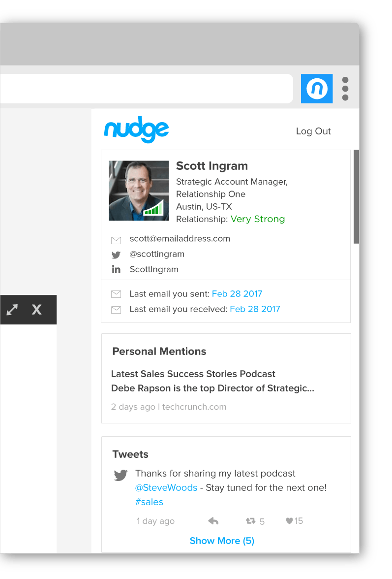Like the tweet with the heart icon

pyautogui.click(x=290, y=521)
